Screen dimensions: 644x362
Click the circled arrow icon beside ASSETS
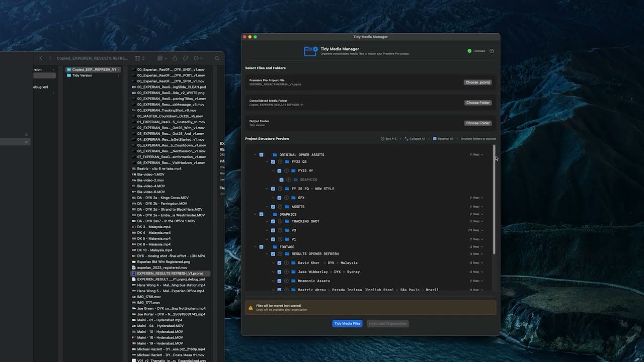[280, 207]
